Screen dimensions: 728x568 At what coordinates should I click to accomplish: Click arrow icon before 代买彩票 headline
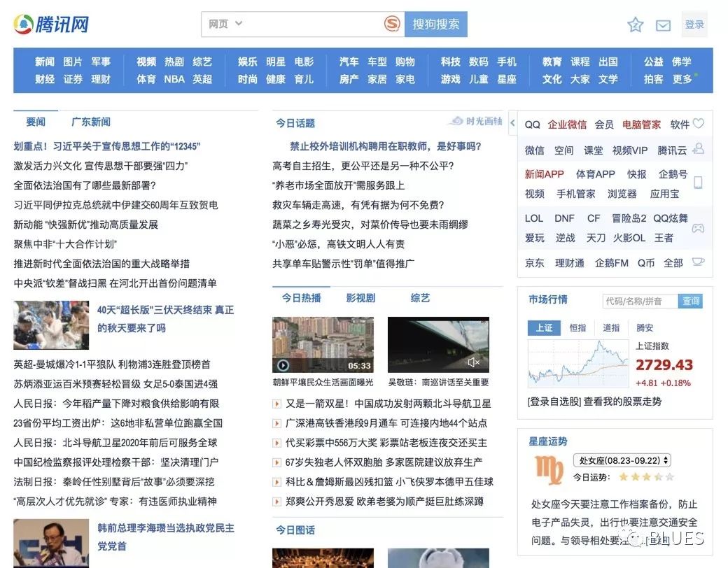pyautogui.click(x=276, y=443)
